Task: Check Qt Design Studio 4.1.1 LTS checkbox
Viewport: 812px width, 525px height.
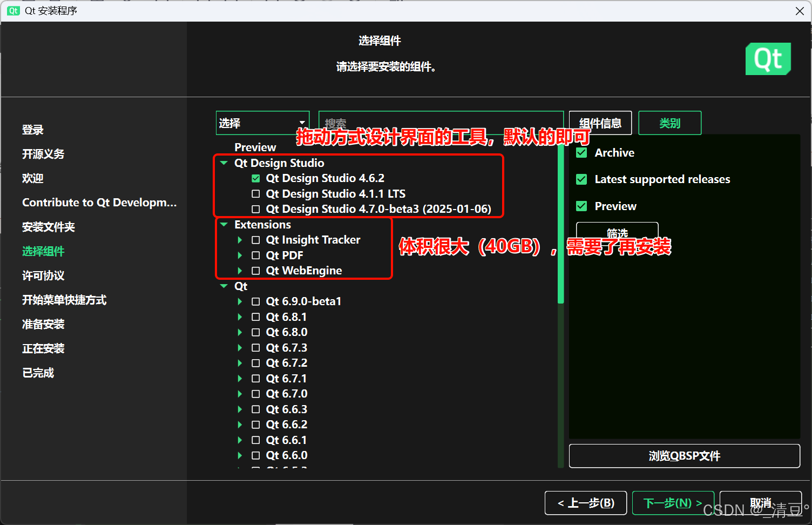Action: 256,194
